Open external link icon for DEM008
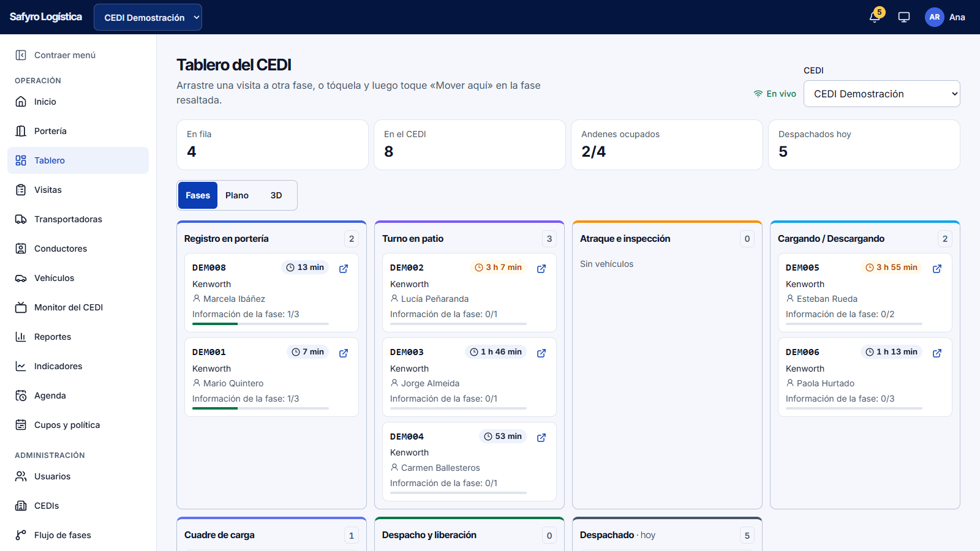 click(344, 269)
